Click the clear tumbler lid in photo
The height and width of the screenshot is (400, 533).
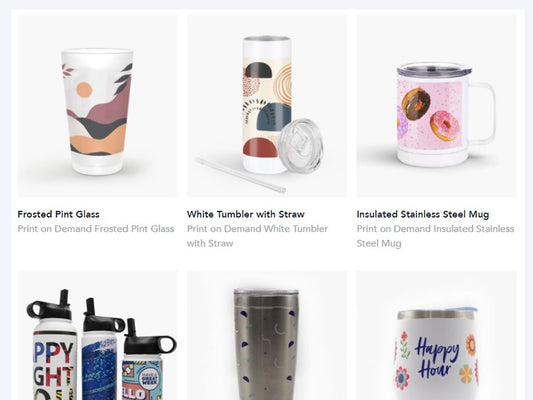300,145
